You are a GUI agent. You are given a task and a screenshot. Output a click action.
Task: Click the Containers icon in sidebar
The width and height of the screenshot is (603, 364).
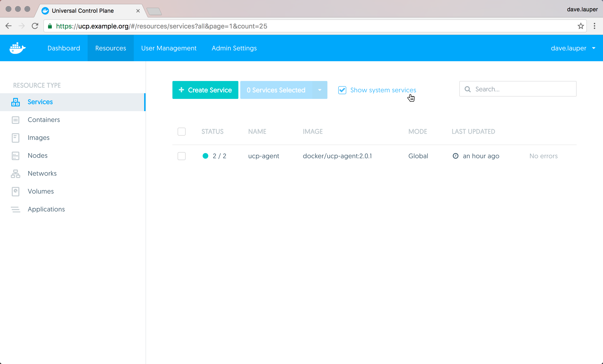coord(15,120)
